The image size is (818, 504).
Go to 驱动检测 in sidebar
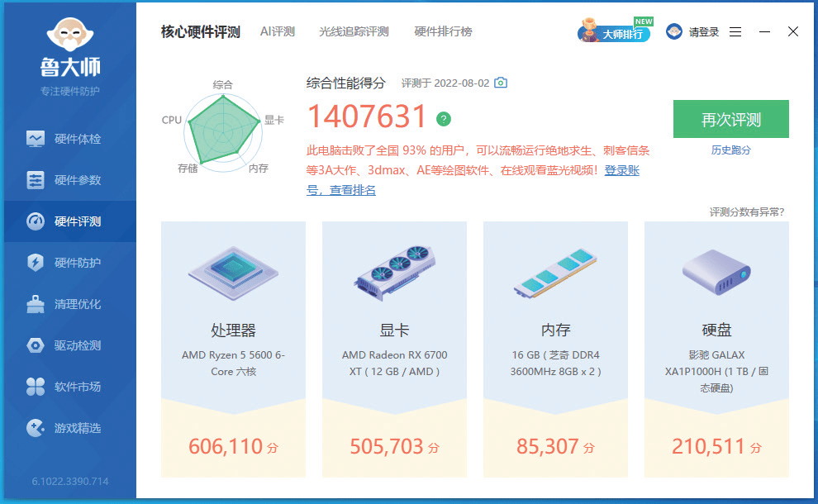pos(66,345)
